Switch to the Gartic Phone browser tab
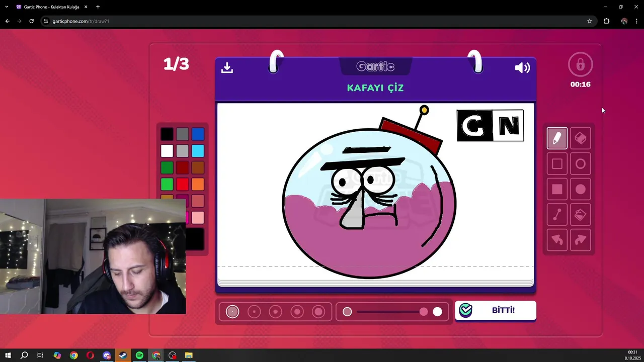The width and height of the screenshot is (644, 362). (51, 7)
